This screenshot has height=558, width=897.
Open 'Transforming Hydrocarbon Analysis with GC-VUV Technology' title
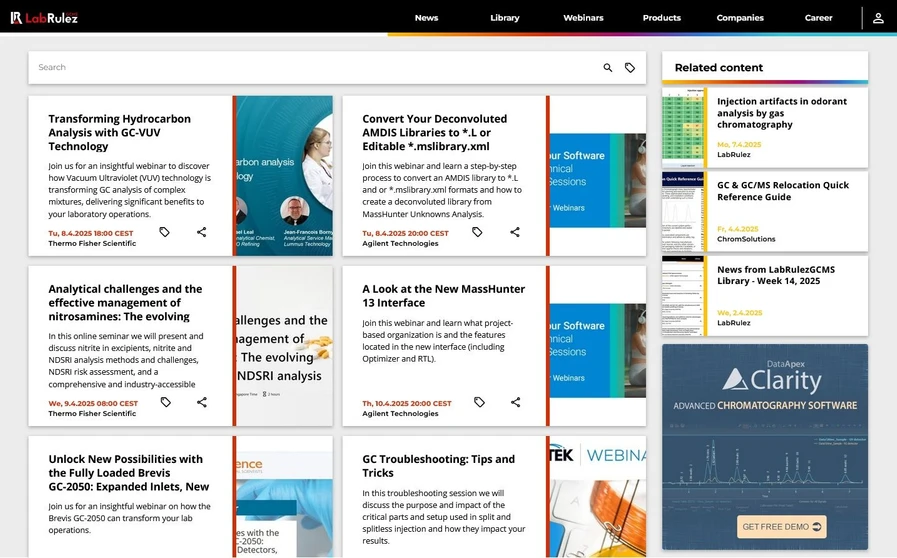click(120, 132)
